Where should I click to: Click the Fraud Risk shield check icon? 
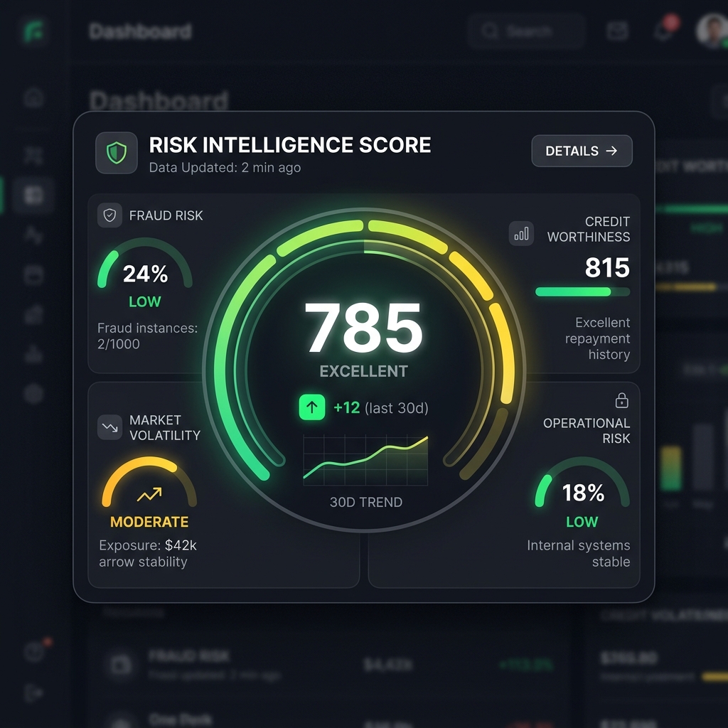coord(109,215)
